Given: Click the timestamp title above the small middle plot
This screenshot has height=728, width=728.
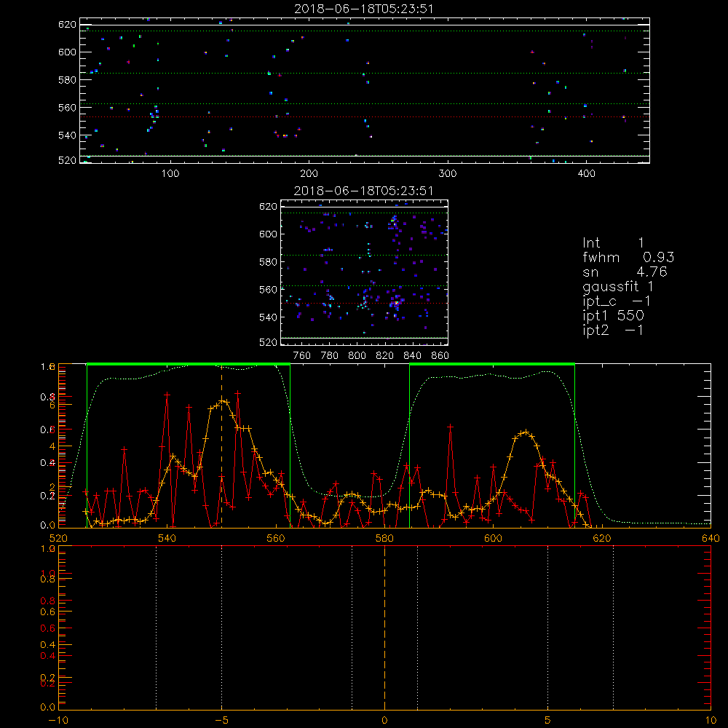Looking at the screenshot, I should pyautogui.click(x=364, y=191).
